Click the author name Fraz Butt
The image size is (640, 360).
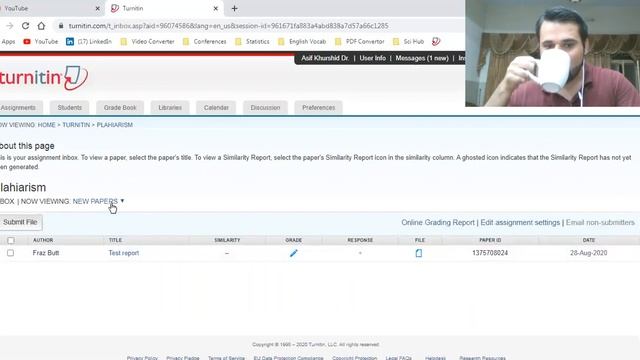point(46,253)
